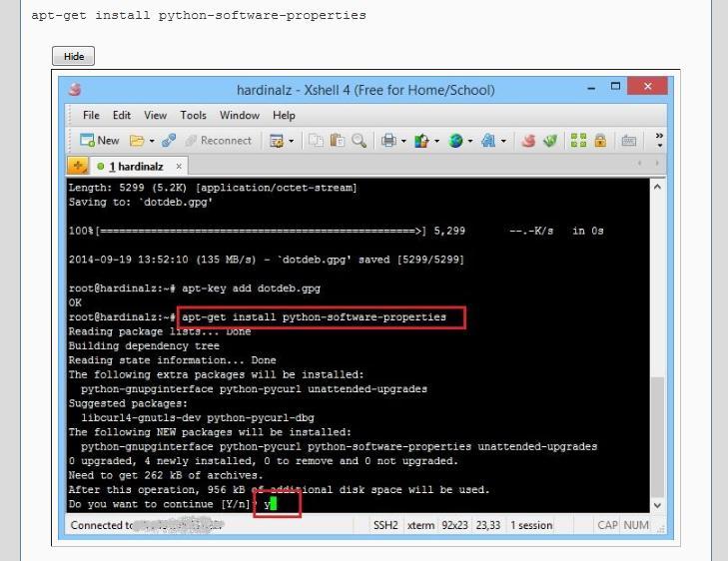This screenshot has height=561, width=728.
Task: Click the Disconnect link icon
Action: (169, 140)
